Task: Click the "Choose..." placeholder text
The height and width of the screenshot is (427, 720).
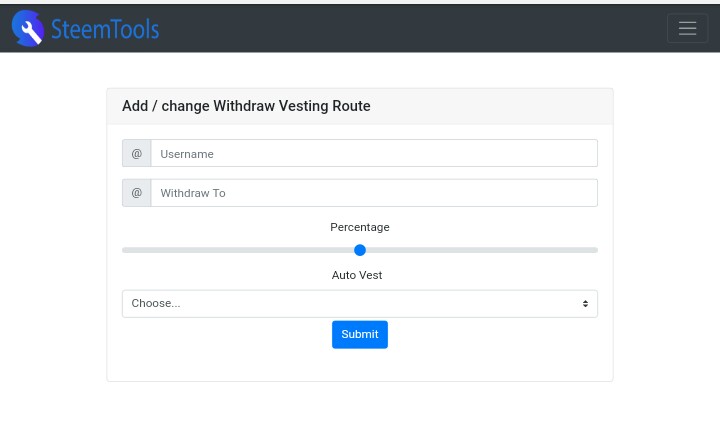Action: (x=156, y=303)
